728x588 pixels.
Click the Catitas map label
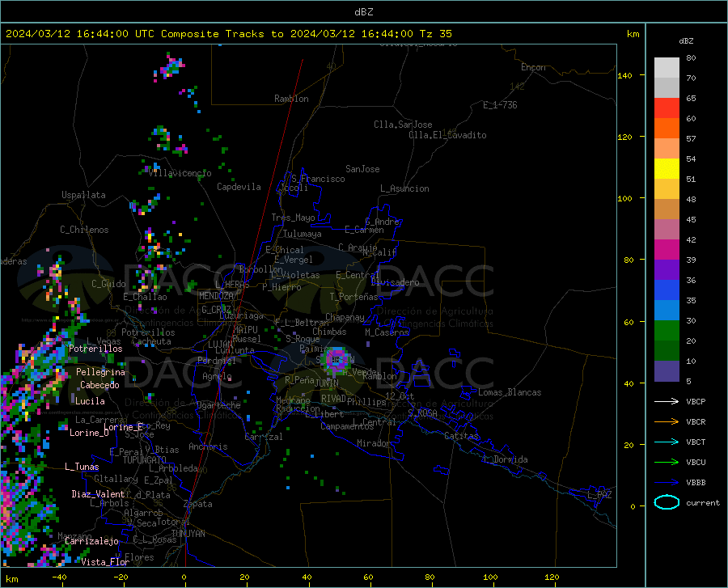pos(461,436)
